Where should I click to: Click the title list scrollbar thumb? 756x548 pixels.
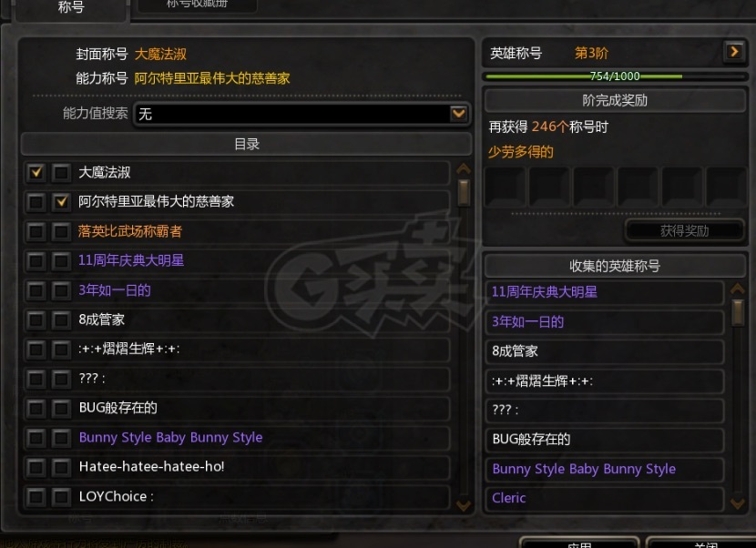coord(464,192)
